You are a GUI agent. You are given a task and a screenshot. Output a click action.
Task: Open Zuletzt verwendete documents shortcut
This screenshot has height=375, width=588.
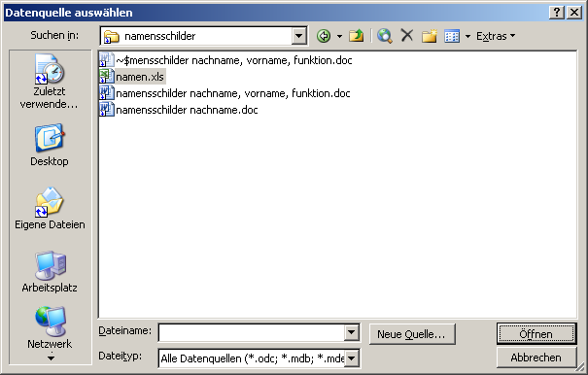click(50, 82)
